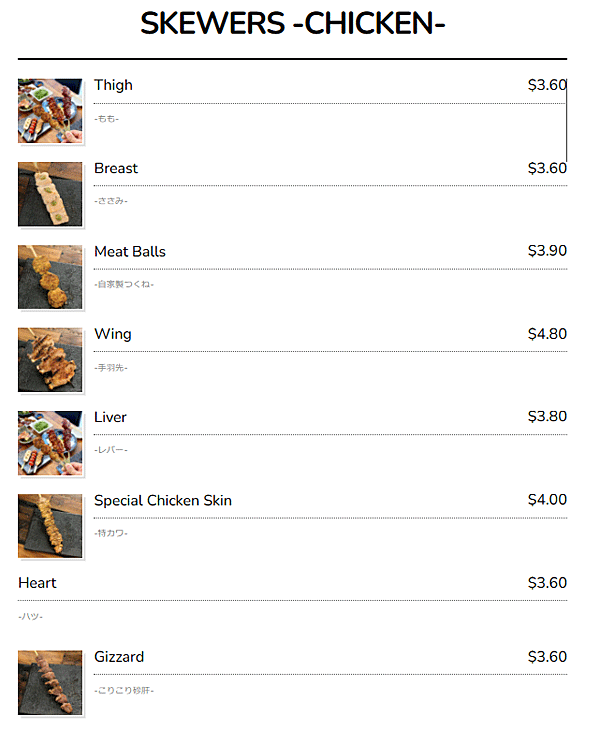The height and width of the screenshot is (730, 600).
Task: Select the Liver menu item title
Action: click(x=110, y=417)
